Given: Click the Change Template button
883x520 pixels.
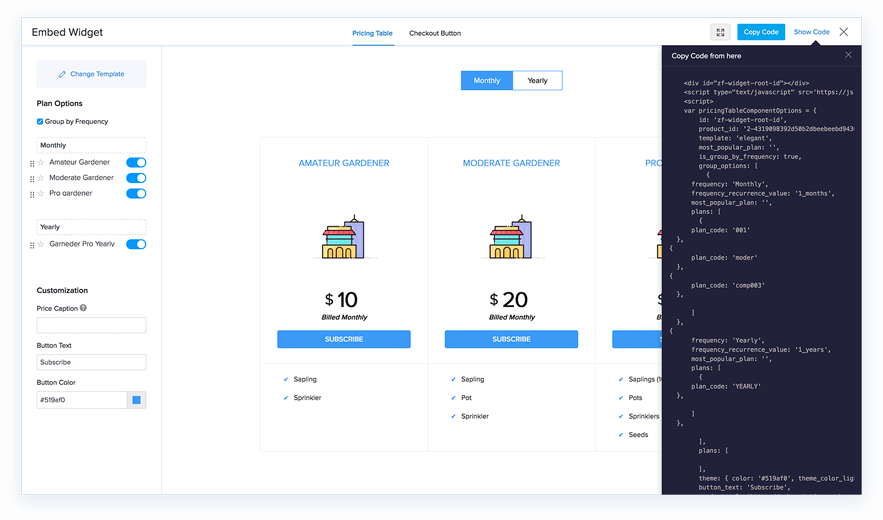Looking at the screenshot, I should click(x=91, y=74).
